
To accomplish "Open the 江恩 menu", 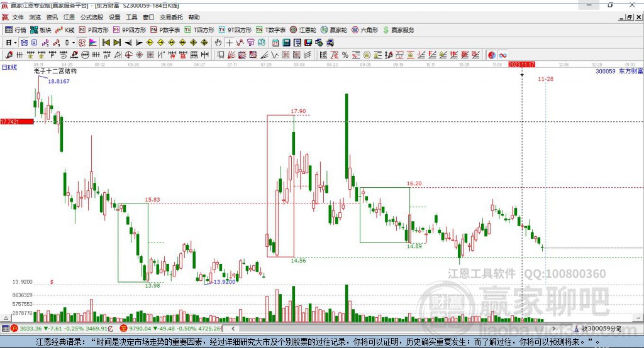I will (69, 17).
